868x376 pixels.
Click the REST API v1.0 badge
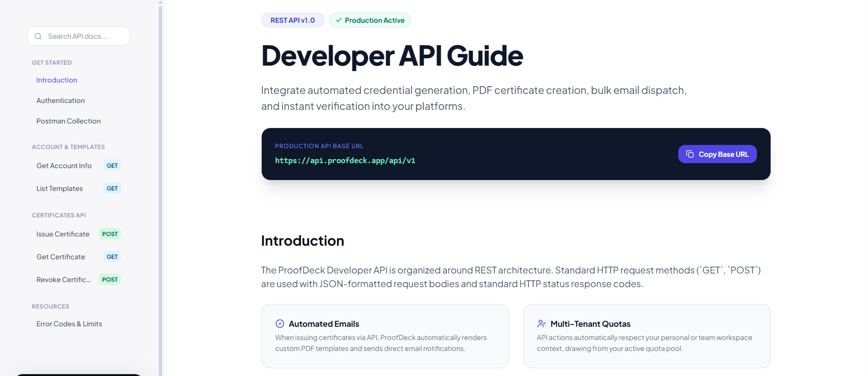tap(293, 20)
